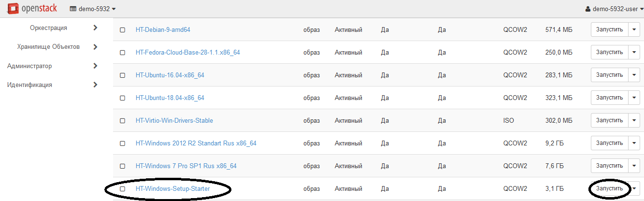644x201 pixels.
Task: Expand the Хранилище Объектов chevron
Action: [x=95, y=47]
